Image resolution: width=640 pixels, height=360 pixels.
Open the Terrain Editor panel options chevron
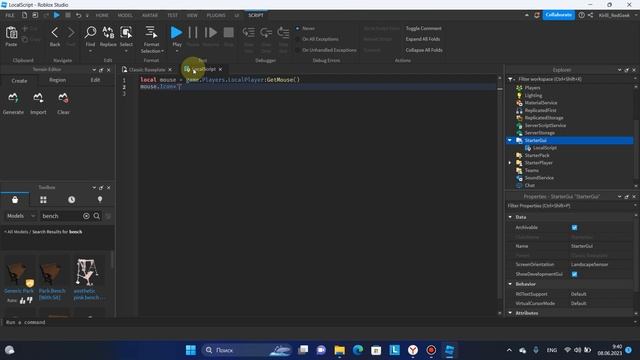(94, 70)
